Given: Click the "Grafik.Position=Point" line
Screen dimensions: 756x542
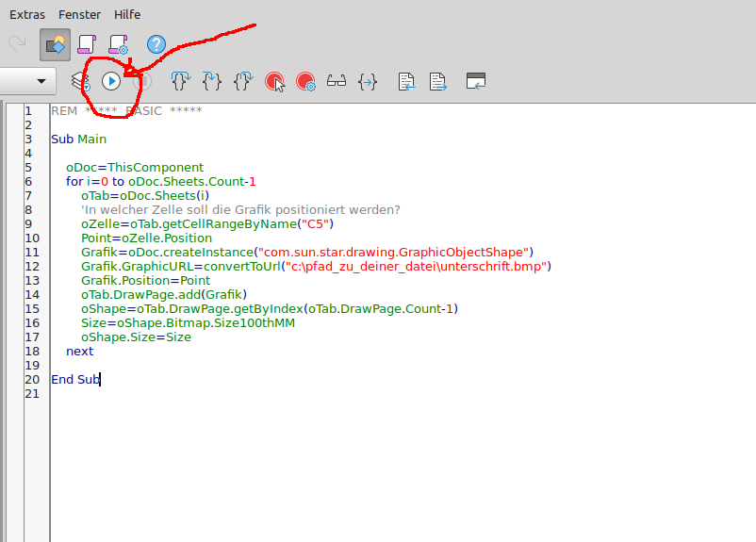Looking at the screenshot, I should (x=145, y=280).
